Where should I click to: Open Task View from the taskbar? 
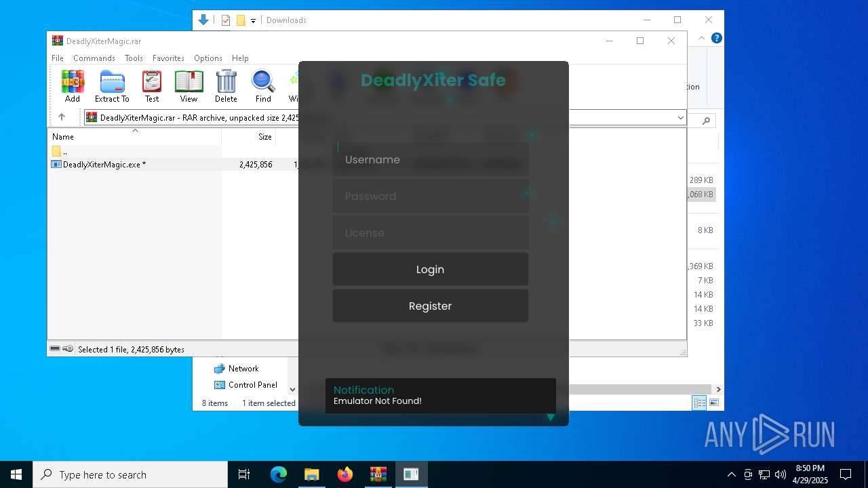tap(244, 474)
